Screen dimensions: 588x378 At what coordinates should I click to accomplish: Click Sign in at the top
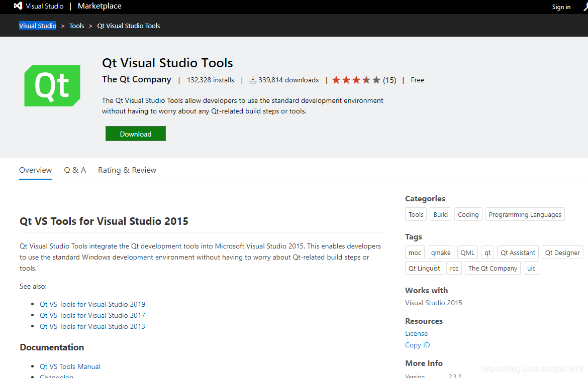[x=561, y=7]
